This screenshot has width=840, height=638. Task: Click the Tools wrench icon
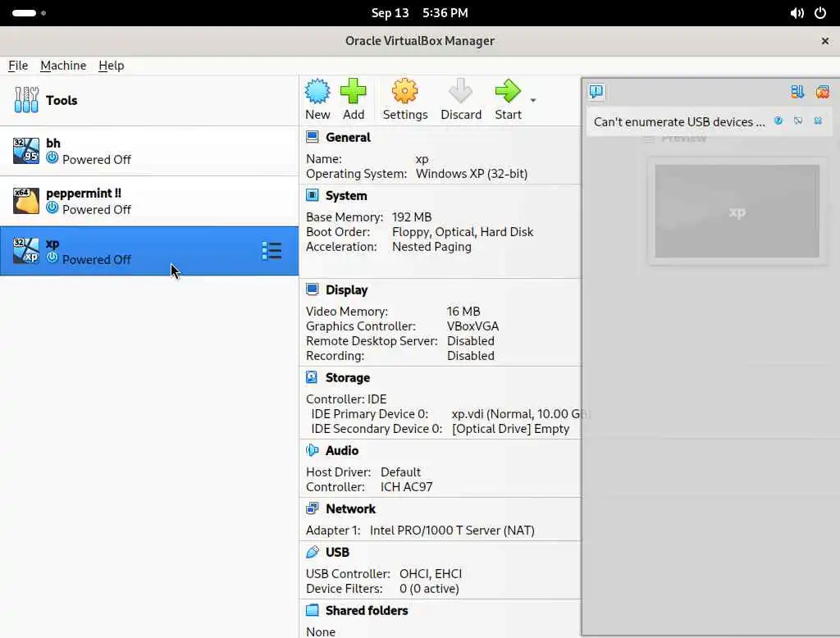click(x=26, y=100)
